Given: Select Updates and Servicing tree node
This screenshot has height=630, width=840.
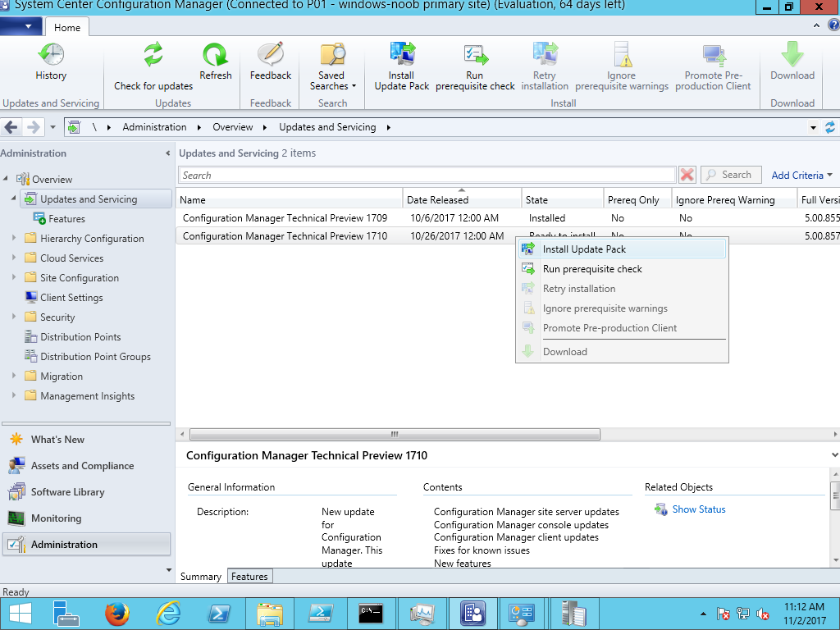Looking at the screenshot, I should click(96, 199).
